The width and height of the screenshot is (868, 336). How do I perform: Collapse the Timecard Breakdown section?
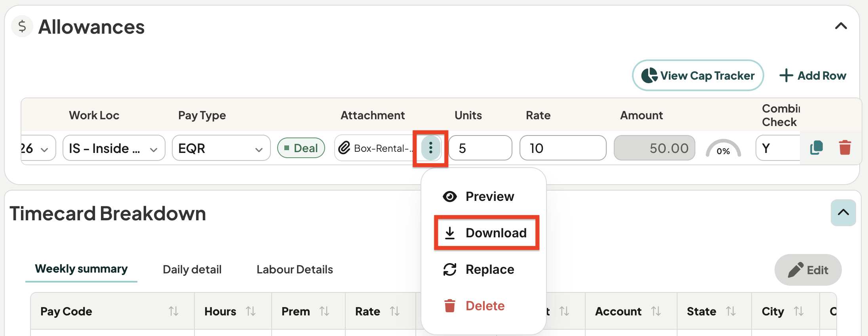[843, 213]
